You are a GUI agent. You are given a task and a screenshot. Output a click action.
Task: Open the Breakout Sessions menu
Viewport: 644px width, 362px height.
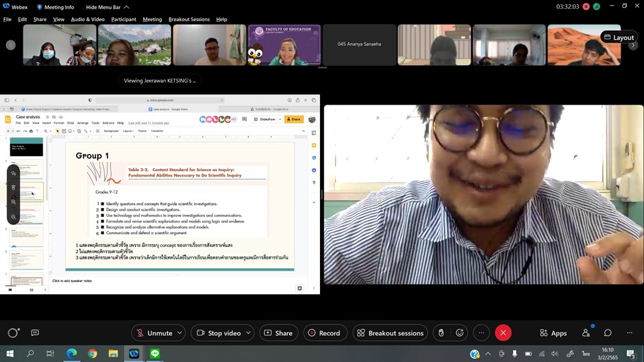pyautogui.click(x=189, y=19)
